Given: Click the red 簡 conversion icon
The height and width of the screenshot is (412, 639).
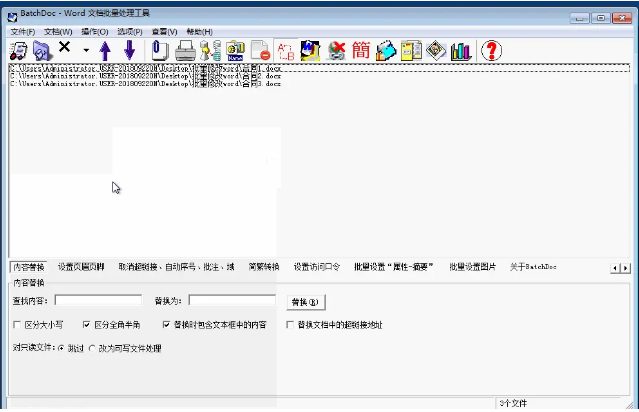Looking at the screenshot, I should [x=361, y=51].
